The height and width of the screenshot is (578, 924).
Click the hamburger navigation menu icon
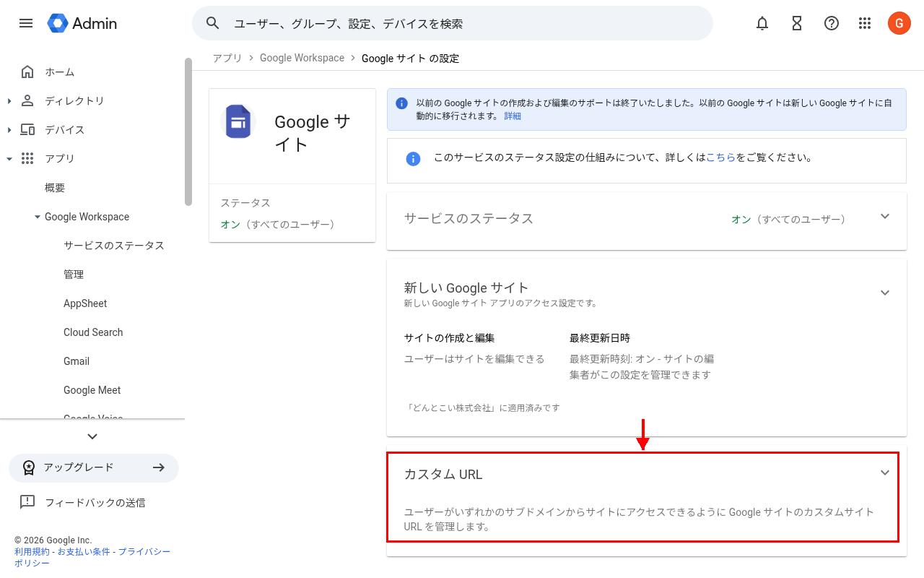pyautogui.click(x=26, y=23)
